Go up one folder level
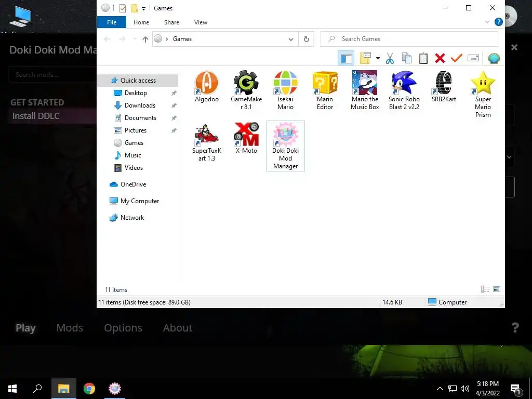The height and width of the screenshot is (399, 532). 145,39
